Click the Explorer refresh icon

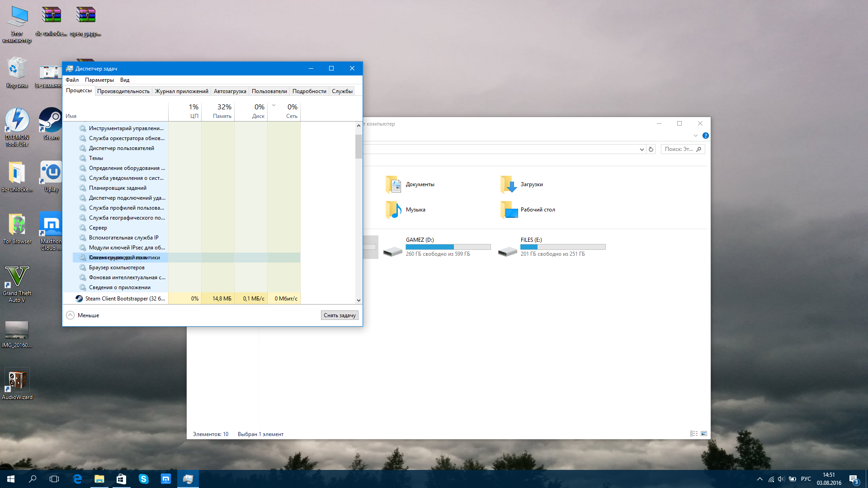click(x=651, y=149)
